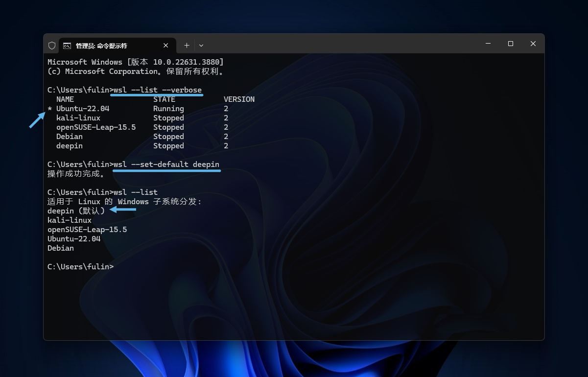Click 'Ubuntu-22.04' in the second list output

click(x=74, y=239)
